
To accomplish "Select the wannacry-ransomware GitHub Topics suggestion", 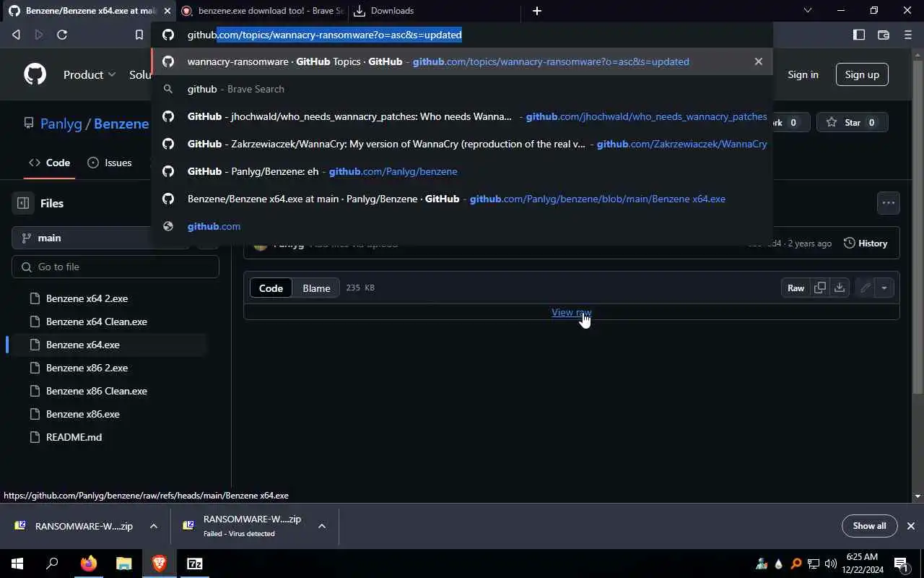I will pyautogui.click(x=462, y=61).
